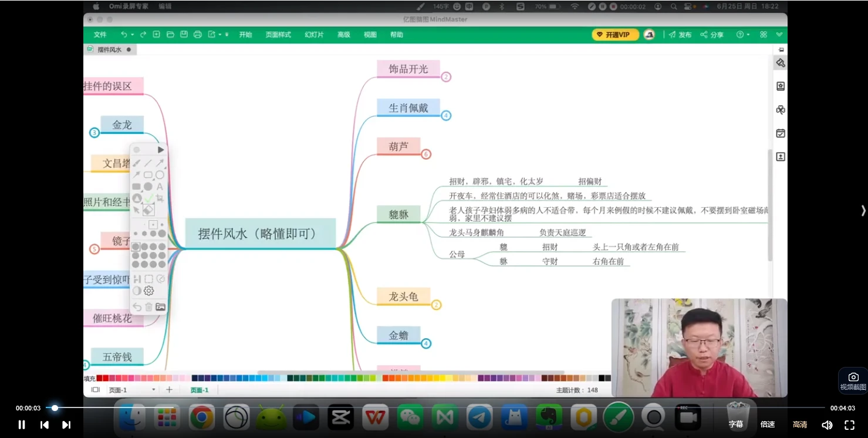Viewport: 868px width, 438px height.
Task: Expand the 金龙 node count badge
Action: [x=94, y=133]
